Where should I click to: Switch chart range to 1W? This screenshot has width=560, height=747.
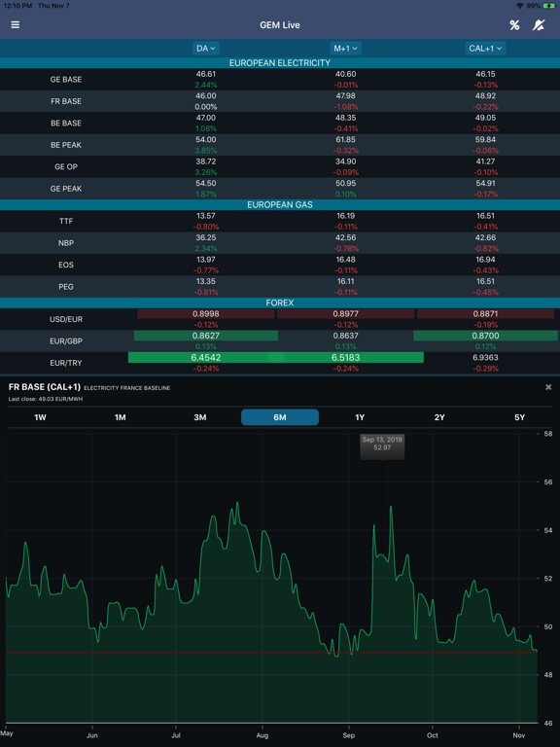coord(40,417)
